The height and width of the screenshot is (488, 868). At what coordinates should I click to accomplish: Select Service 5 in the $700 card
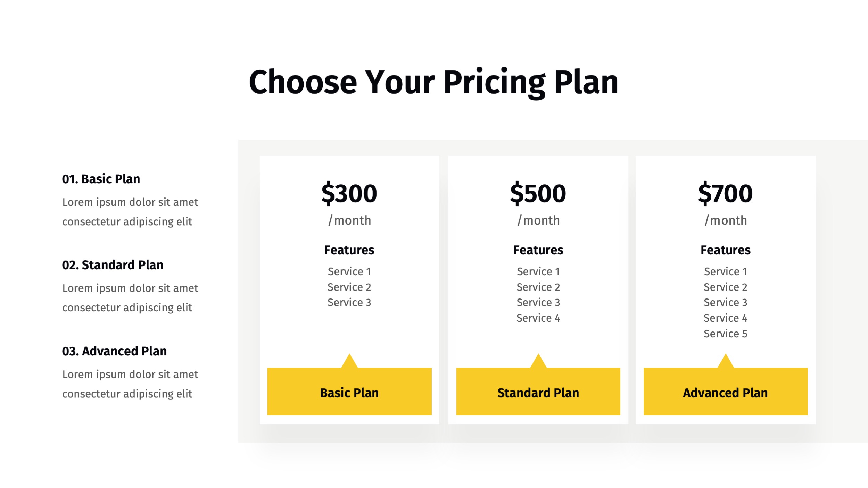[725, 334]
